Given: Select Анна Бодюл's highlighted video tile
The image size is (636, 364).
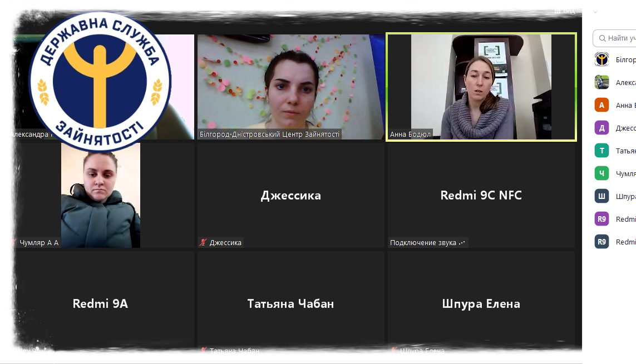Looking at the screenshot, I should tap(481, 87).
